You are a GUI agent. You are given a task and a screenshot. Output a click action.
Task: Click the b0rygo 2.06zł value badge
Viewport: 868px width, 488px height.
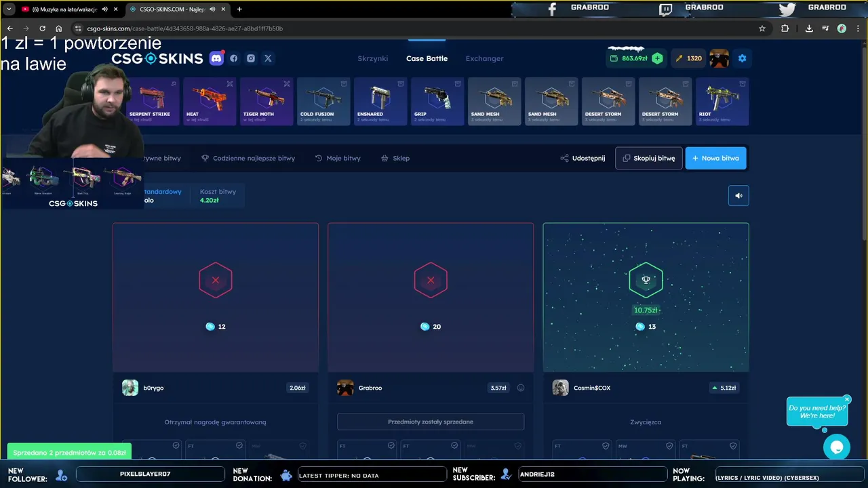pos(297,388)
